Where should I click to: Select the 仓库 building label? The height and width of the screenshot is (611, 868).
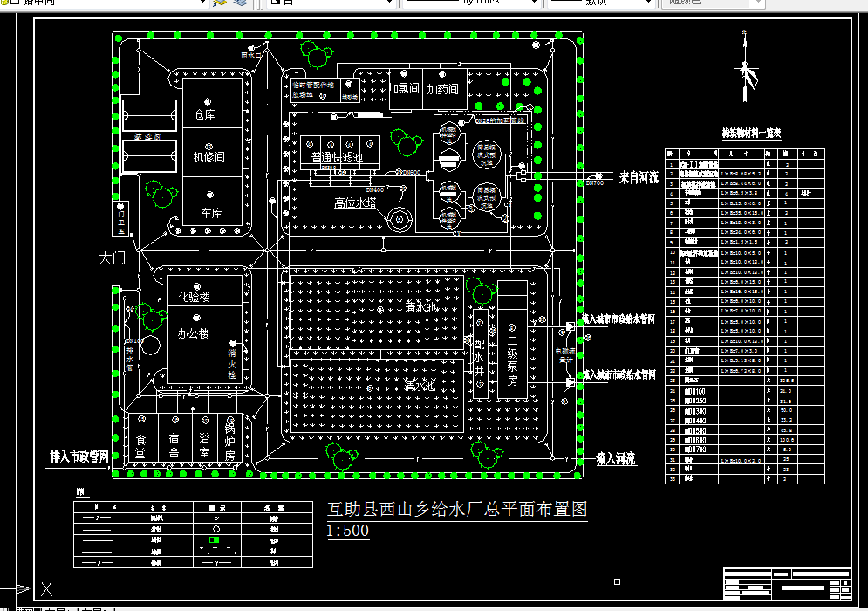pos(204,114)
